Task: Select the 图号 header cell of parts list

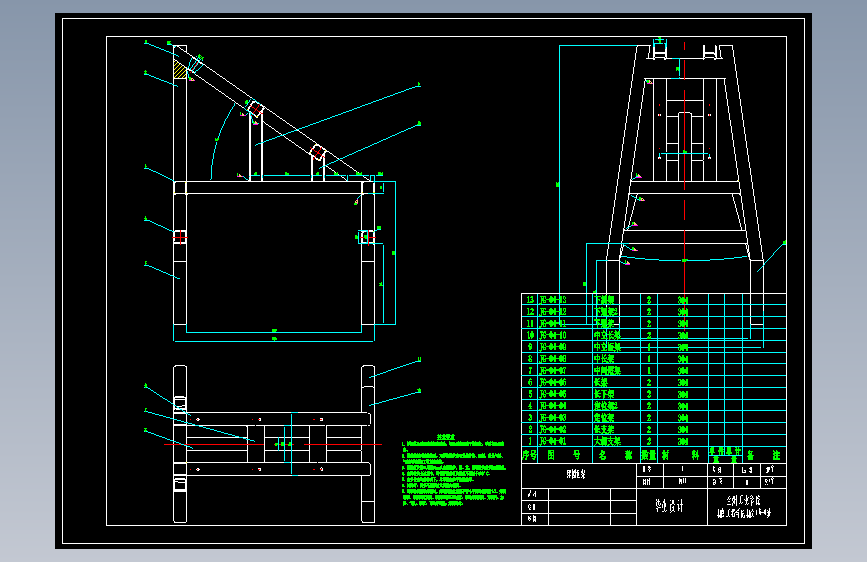Action: (x=564, y=455)
